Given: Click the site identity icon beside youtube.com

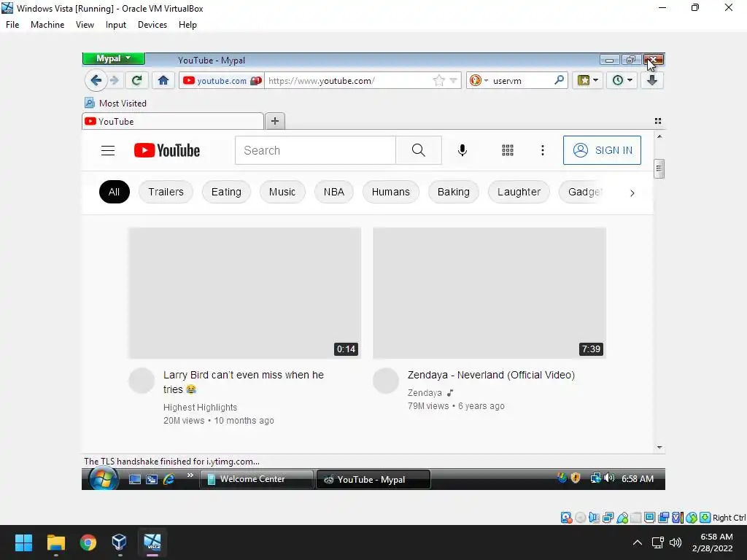Looking at the screenshot, I should (256, 80).
